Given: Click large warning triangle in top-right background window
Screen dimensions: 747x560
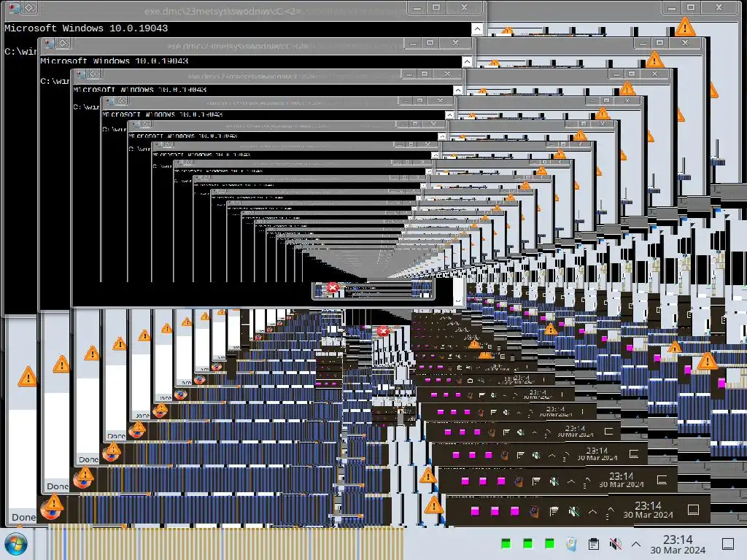Looking at the screenshot, I should pos(685,27).
